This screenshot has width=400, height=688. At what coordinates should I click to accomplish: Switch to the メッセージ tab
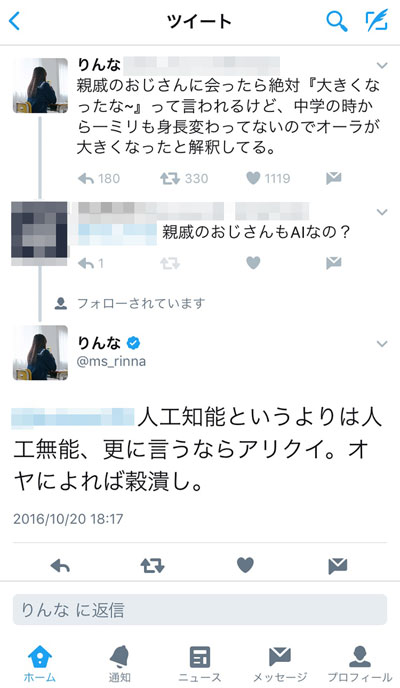click(x=280, y=663)
